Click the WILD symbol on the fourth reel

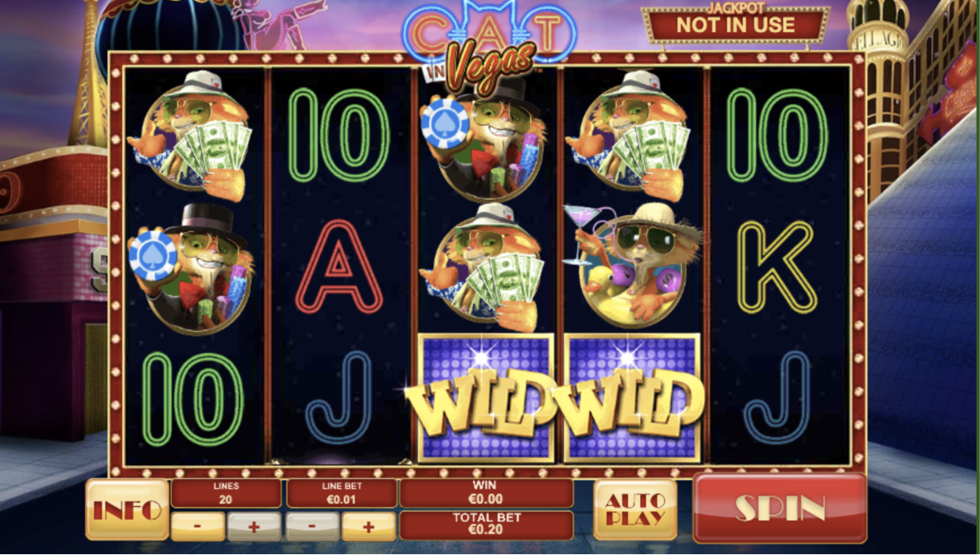(634, 399)
